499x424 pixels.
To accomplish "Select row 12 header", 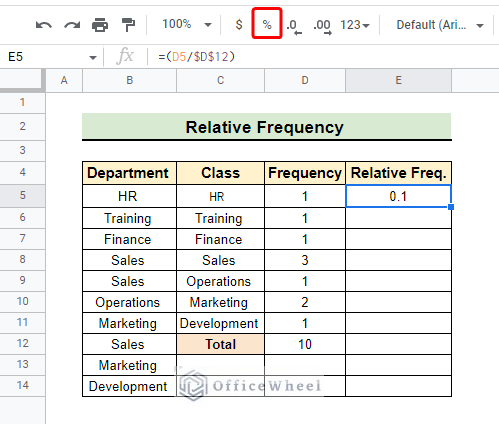I will coord(22,343).
